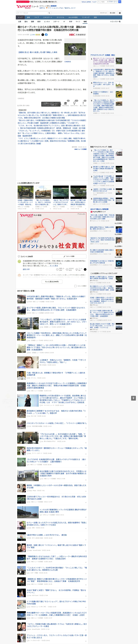Screen dimensions: 138x644
Task: Select the 国内 category tab
Action: pyautogui.click(x=26, y=21)
